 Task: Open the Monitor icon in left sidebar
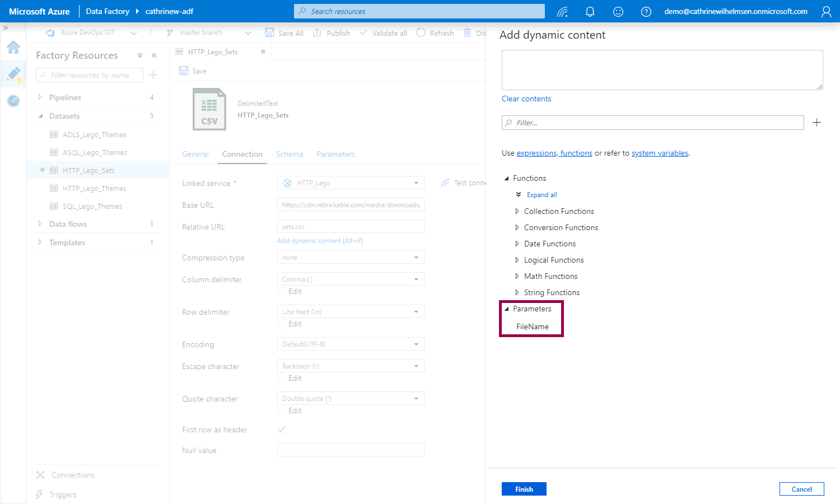click(x=13, y=101)
